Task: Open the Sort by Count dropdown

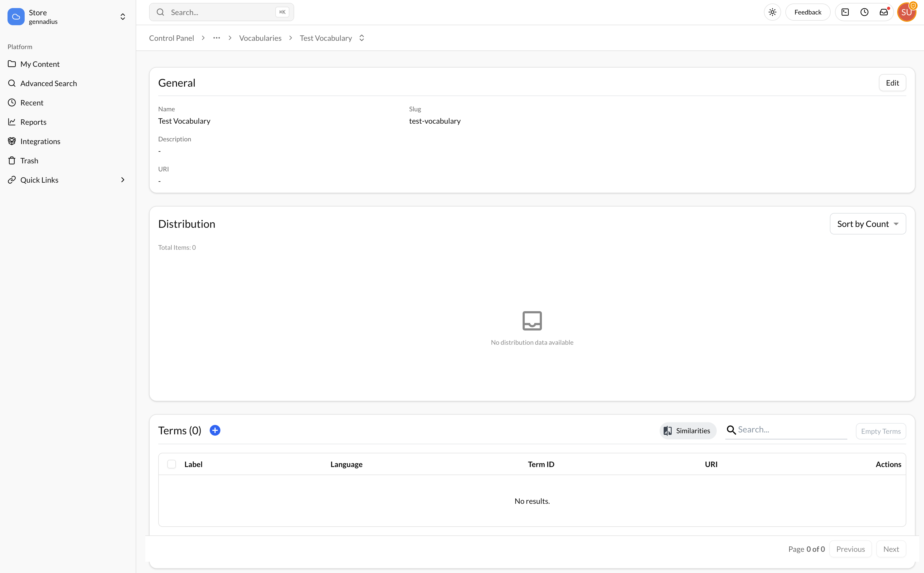Action: coord(868,224)
